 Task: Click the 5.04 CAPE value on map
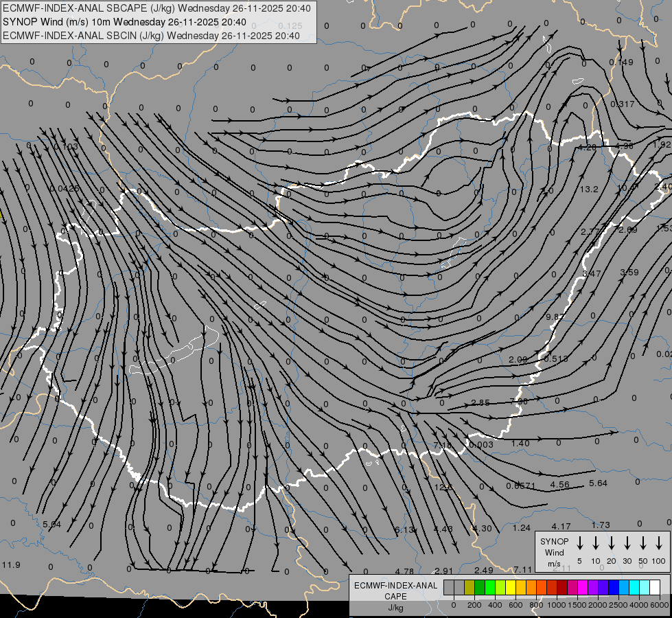click(x=52, y=524)
